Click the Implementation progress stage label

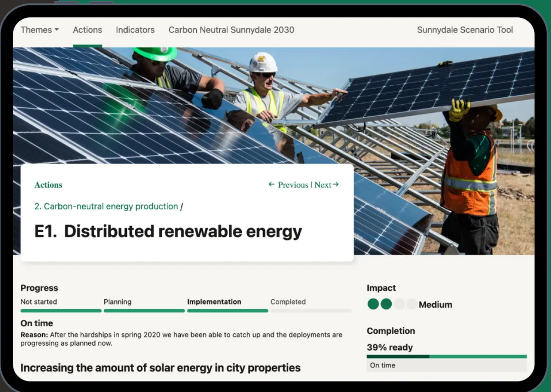coord(214,302)
